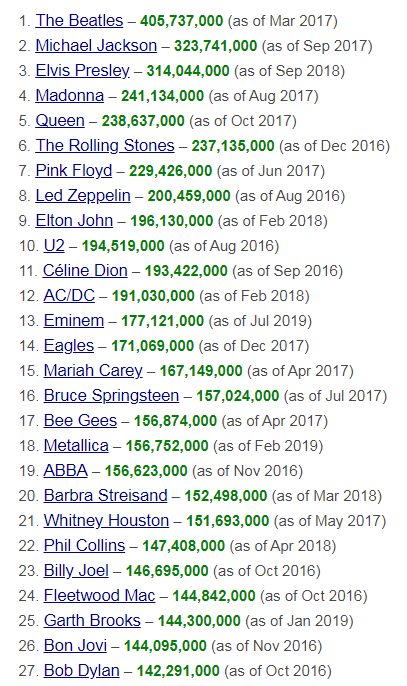This screenshot has height=686, width=407.
Task: Open the ABBA link
Action: [66, 470]
